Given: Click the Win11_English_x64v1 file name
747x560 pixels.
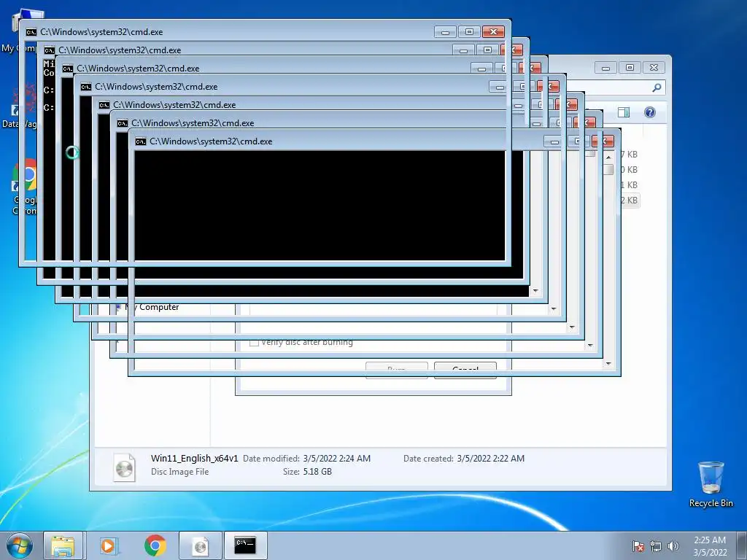Looking at the screenshot, I should click(x=194, y=458).
